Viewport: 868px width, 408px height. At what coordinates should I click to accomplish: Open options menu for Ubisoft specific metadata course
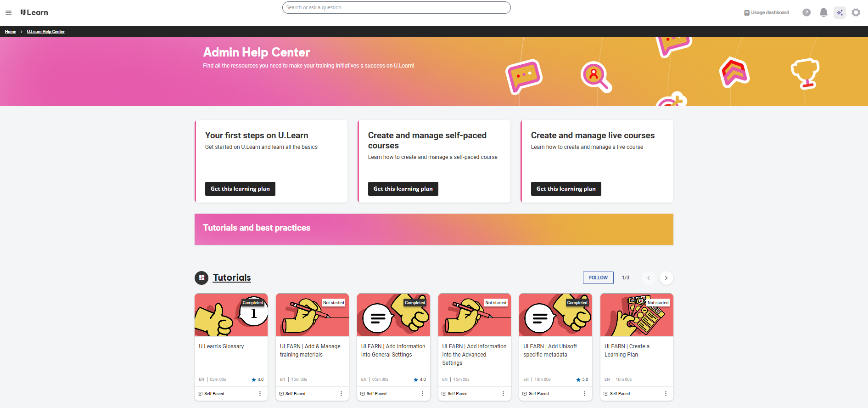[x=584, y=394]
